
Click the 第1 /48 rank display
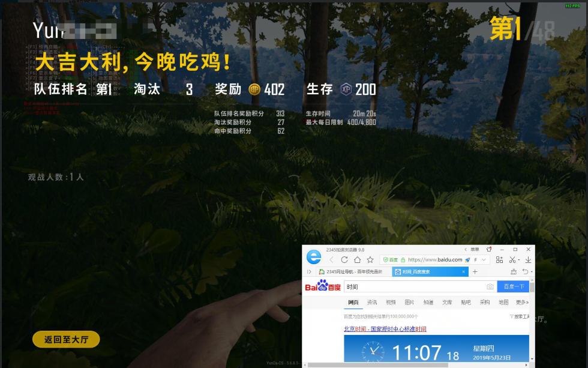[x=523, y=29]
